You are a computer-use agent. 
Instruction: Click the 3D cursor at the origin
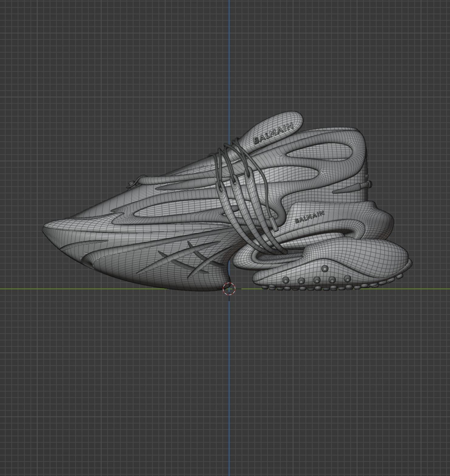pos(229,289)
